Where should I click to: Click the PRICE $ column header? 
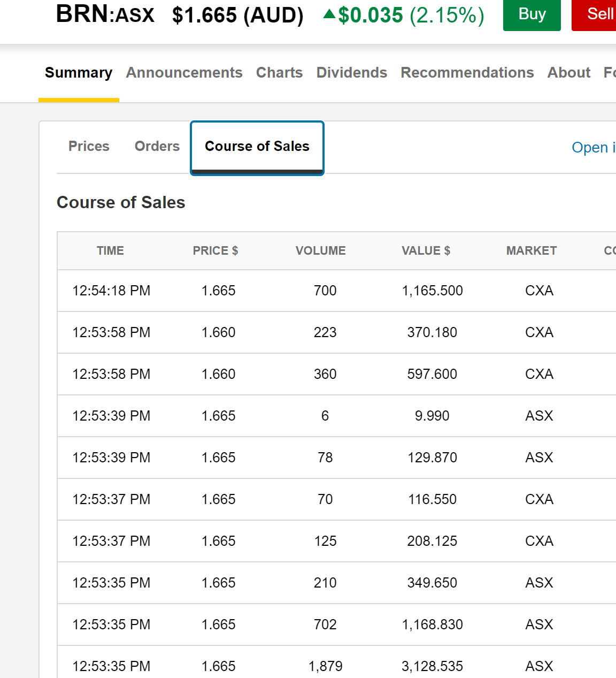(215, 250)
